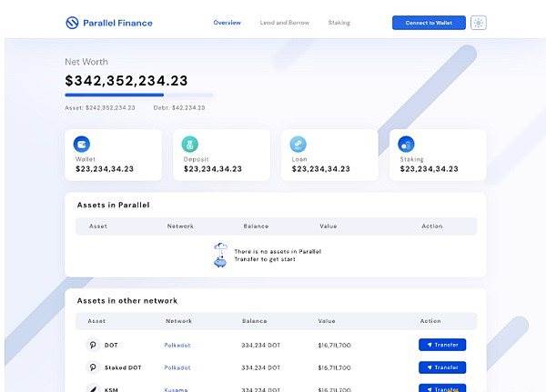This screenshot has width=546, height=392.
Task: Select the Loan card amount
Action: [320, 169]
